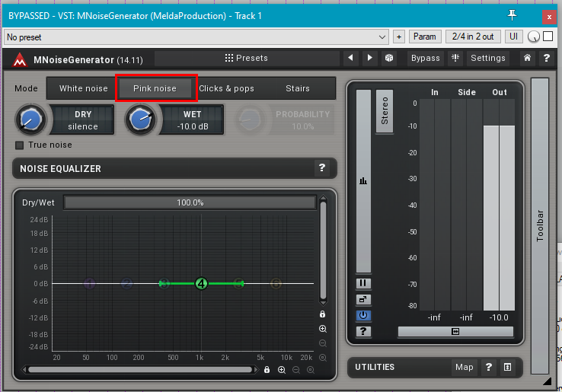The height and width of the screenshot is (392, 562).
Task: Pop out the meters window icon
Action: pyautogui.click(x=363, y=299)
